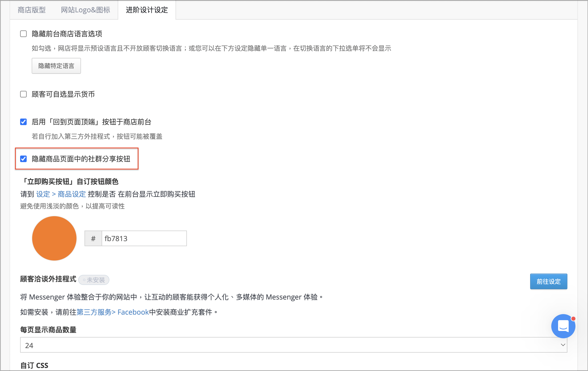Open 第三方服务> Facebook link

tap(113, 312)
